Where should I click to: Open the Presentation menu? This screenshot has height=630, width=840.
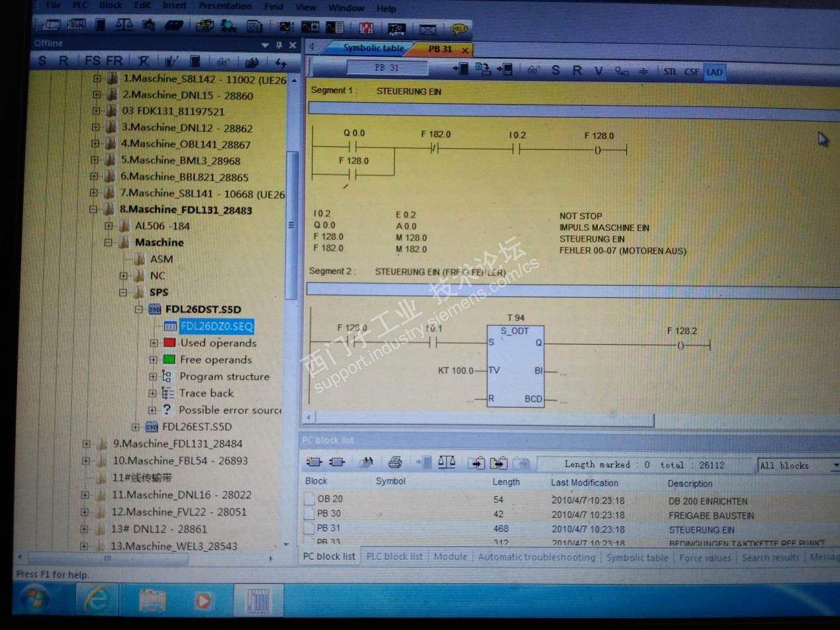225,6
